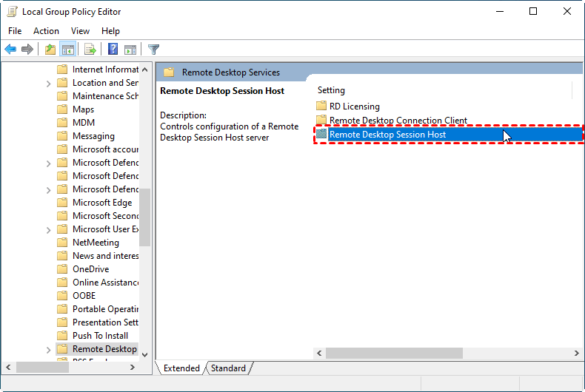Click tree pane horizontal scroll right arrow
The height and width of the screenshot is (392, 585).
click(132, 368)
